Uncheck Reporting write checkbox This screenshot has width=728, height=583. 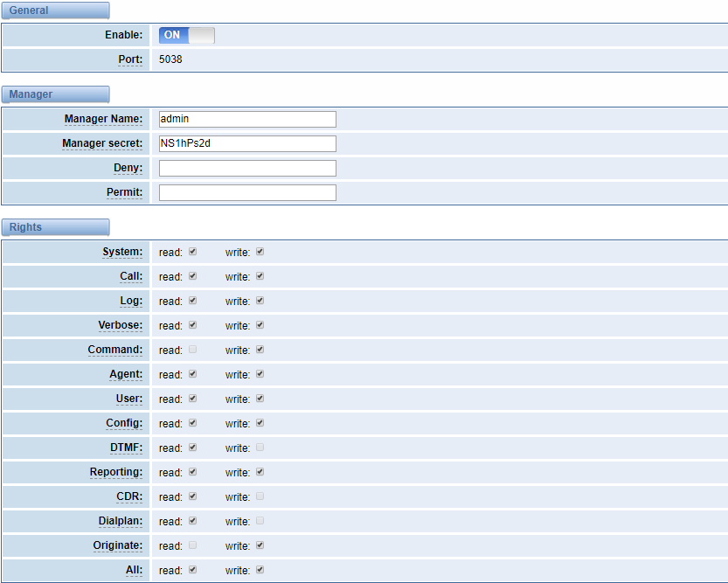point(260,472)
